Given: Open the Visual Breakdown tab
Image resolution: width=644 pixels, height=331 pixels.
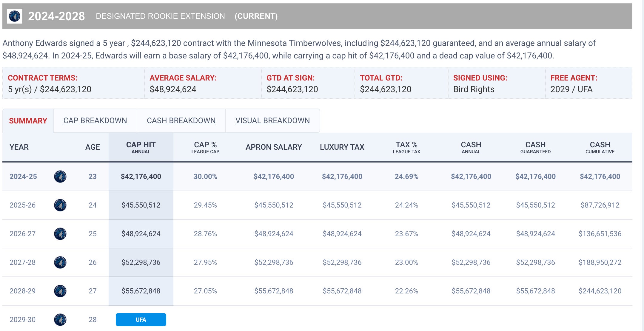Looking at the screenshot, I should pyautogui.click(x=272, y=120).
